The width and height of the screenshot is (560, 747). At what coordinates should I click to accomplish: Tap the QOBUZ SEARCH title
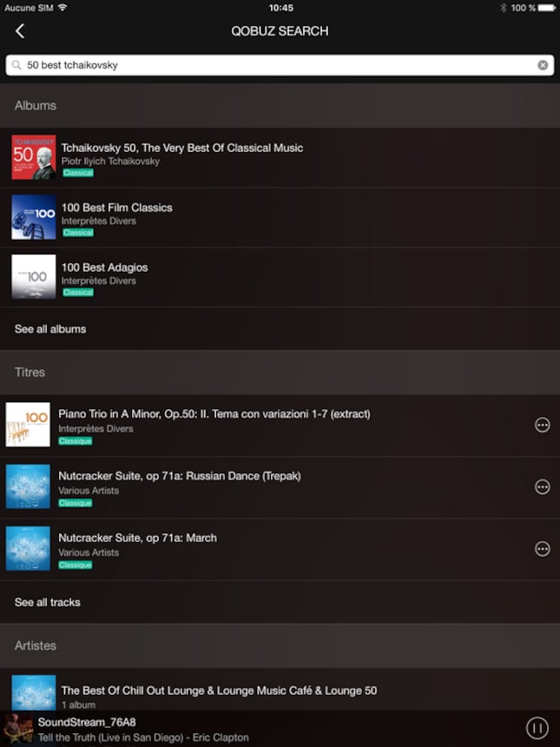(x=280, y=31)
